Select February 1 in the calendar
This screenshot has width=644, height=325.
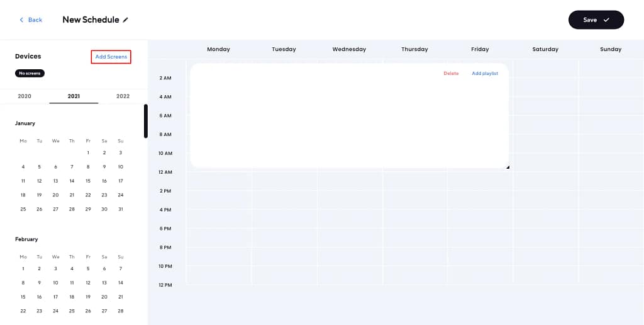(x=23, y=269)
